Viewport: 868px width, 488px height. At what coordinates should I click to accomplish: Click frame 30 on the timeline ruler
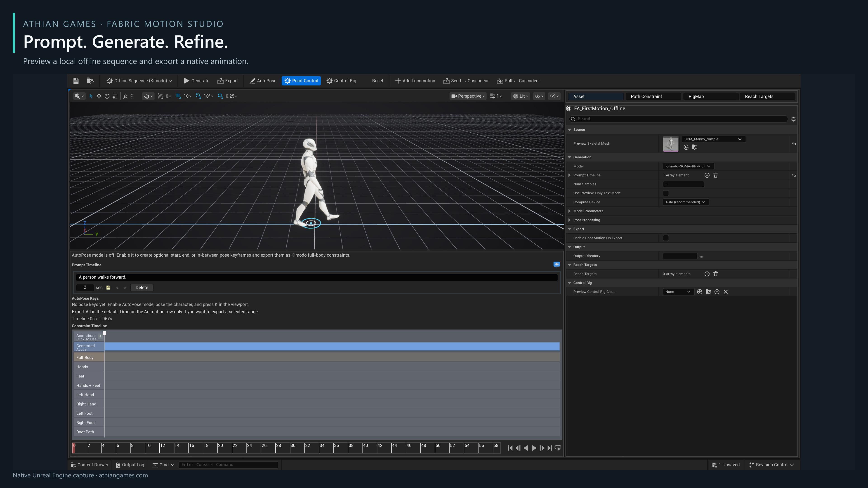292,448
